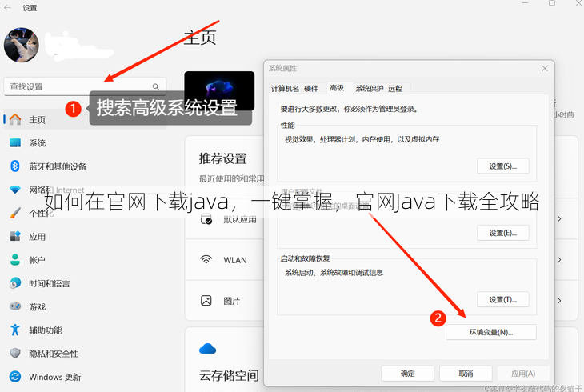Open 隐私和安全性 shield icon

15,354
